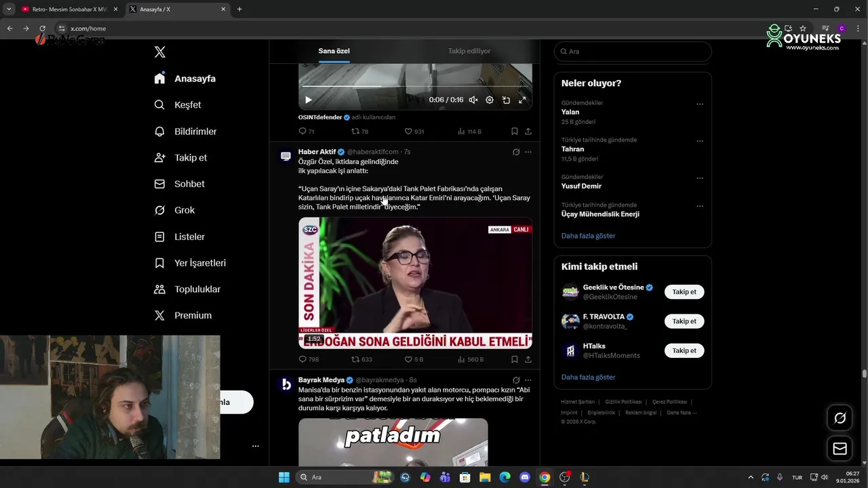Open Keşfet search page
The width and height of the screenshot is (868, 488).
pos(178,105)
